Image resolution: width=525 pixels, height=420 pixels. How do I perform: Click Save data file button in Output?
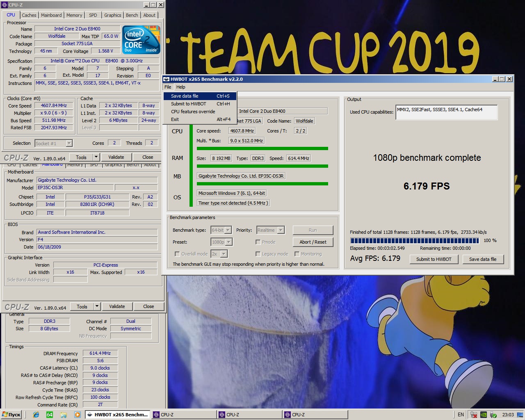click(x=483, y=259)
